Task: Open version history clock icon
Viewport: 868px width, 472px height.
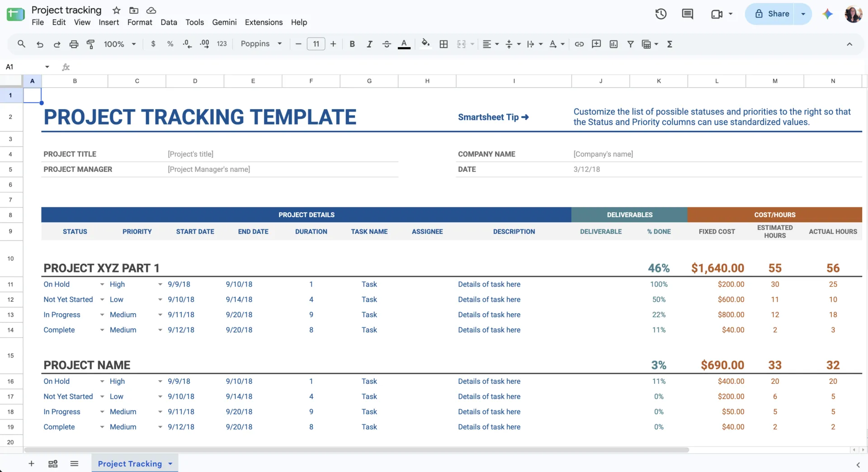Action: (661, 14)
